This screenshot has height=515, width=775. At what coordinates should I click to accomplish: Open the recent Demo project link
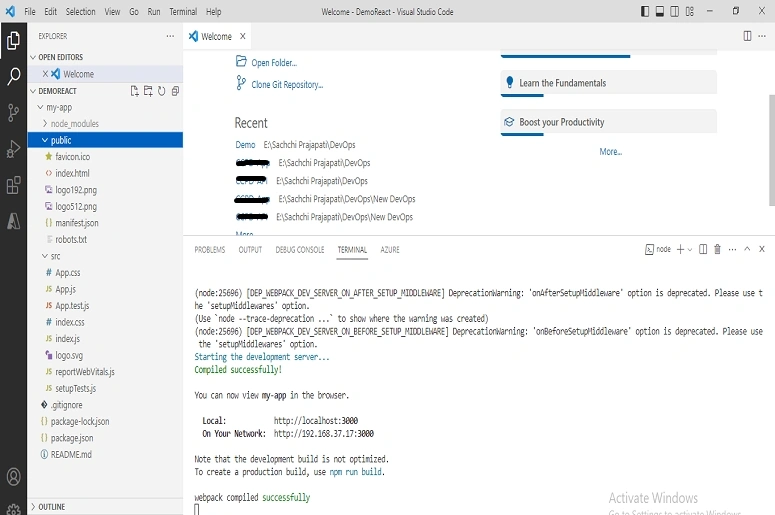[x=245, y=145]
